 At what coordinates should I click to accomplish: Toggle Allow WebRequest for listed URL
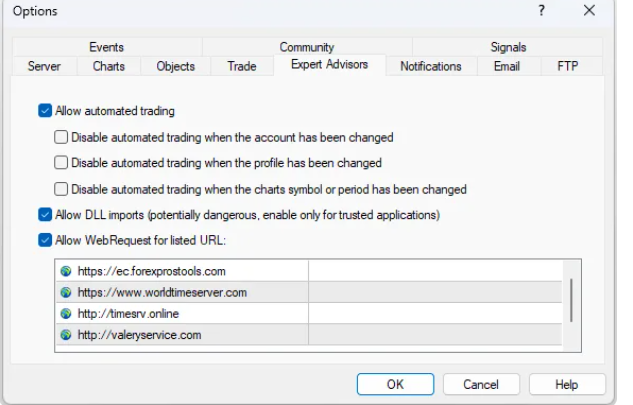[x=45, y=239]
